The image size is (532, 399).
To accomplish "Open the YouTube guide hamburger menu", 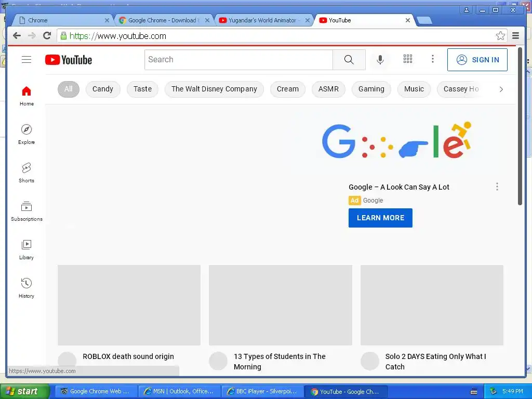I will pos(26,60).
